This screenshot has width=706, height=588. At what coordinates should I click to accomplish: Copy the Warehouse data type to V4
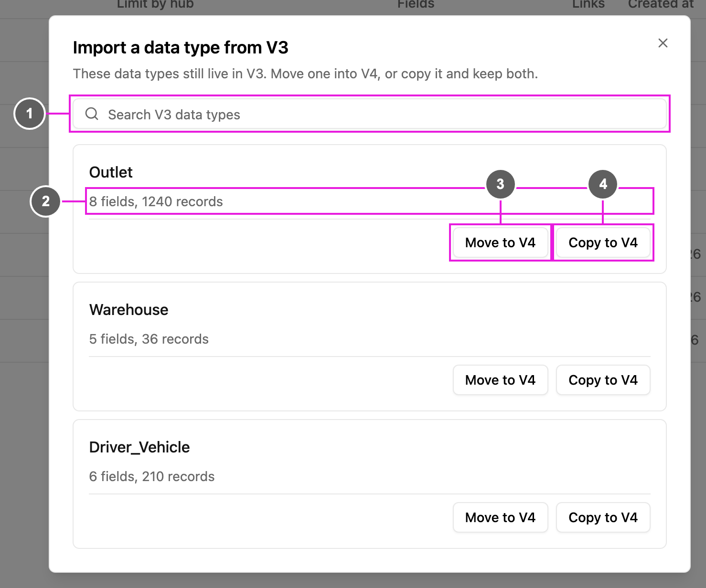[x=603, y=380]
